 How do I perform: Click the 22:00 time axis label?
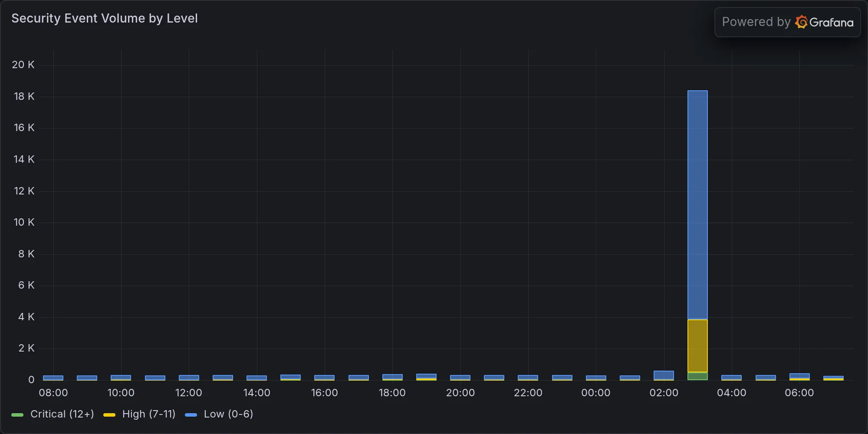pos(528,393)
